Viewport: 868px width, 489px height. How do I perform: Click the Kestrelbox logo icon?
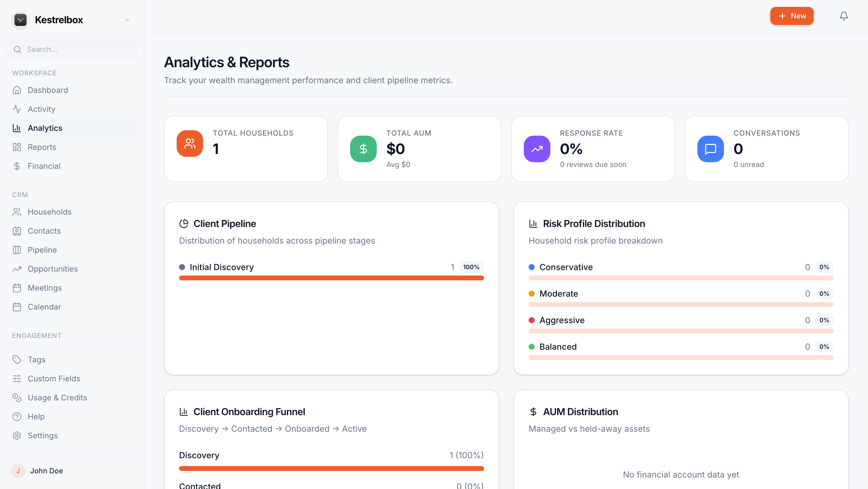(x=20, y=20)
